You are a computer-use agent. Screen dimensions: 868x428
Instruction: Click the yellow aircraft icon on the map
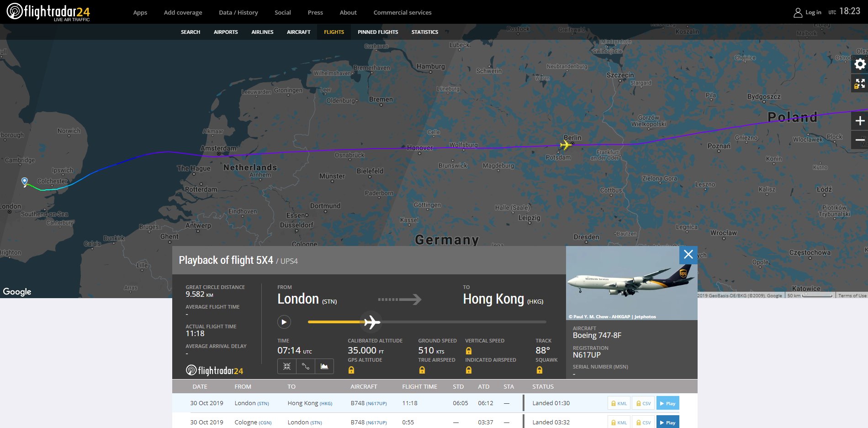click(x=566, y=145)
